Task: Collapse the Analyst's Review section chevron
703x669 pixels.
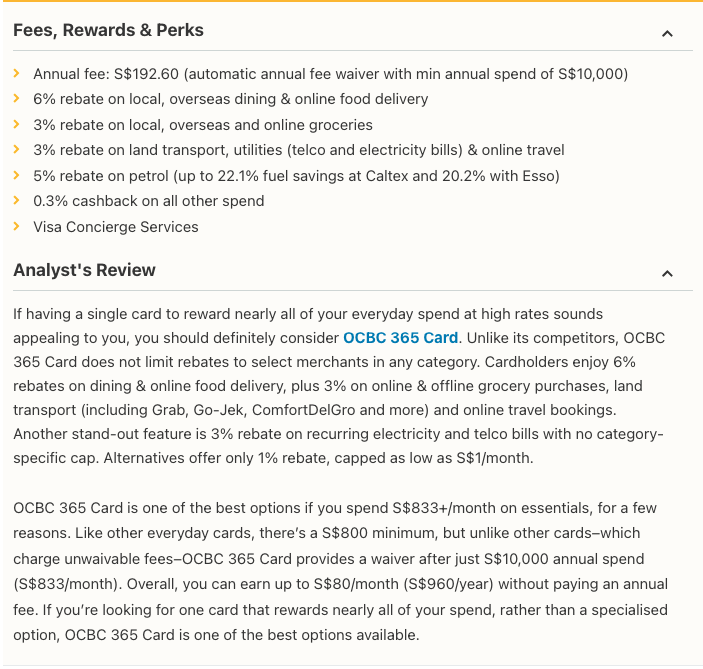Action: (x=667, y=274)
